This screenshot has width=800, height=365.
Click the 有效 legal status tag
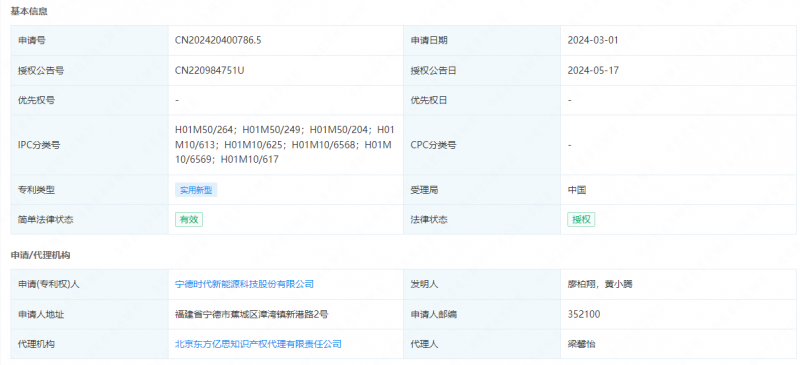click(189, 220)
